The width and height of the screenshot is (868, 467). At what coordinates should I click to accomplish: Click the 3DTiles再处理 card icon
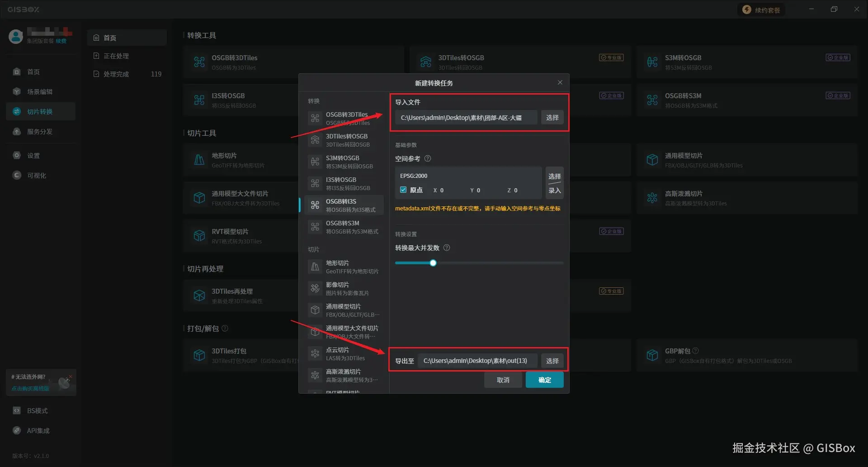(199, 295)
